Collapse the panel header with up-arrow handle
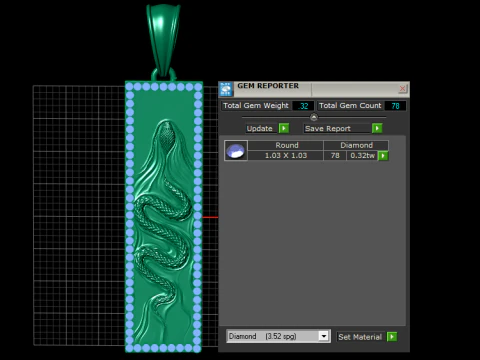 point(314,117)
